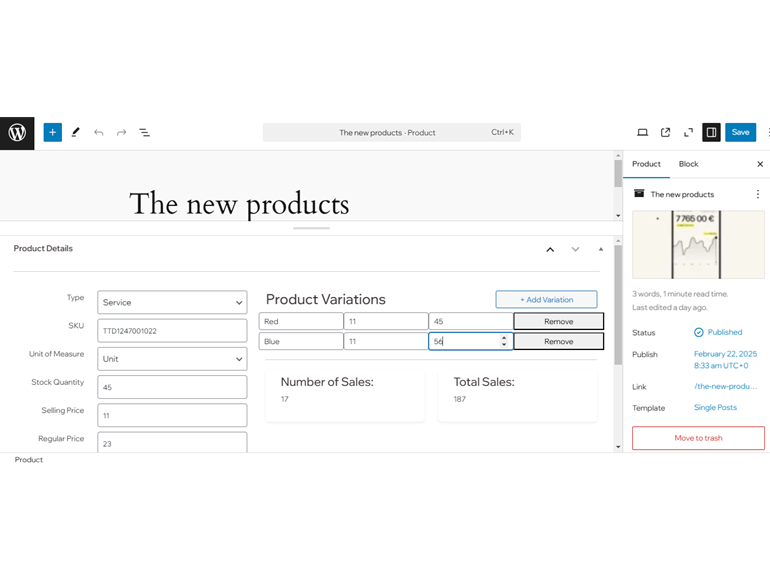Open the block inserter plus button
770x580 pixels.
53,133
